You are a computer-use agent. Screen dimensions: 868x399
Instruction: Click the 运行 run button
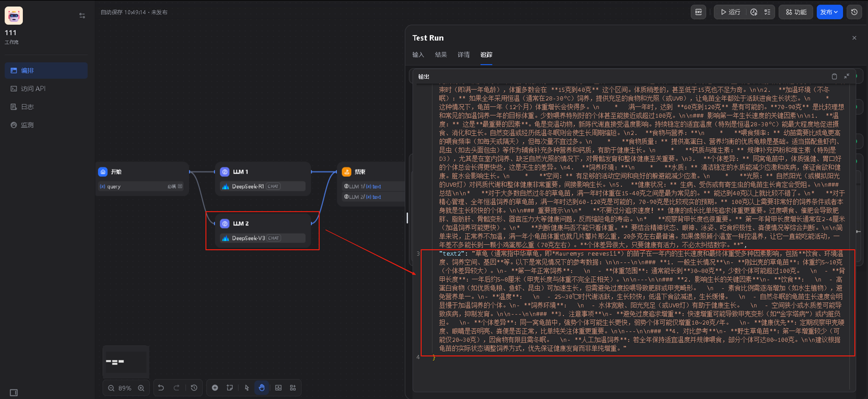(730, 12)
